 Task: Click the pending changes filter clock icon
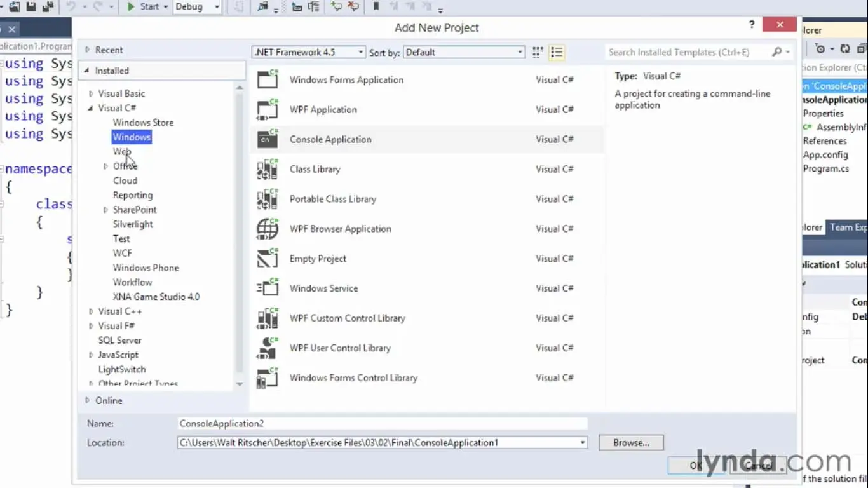tap(820, 49)
